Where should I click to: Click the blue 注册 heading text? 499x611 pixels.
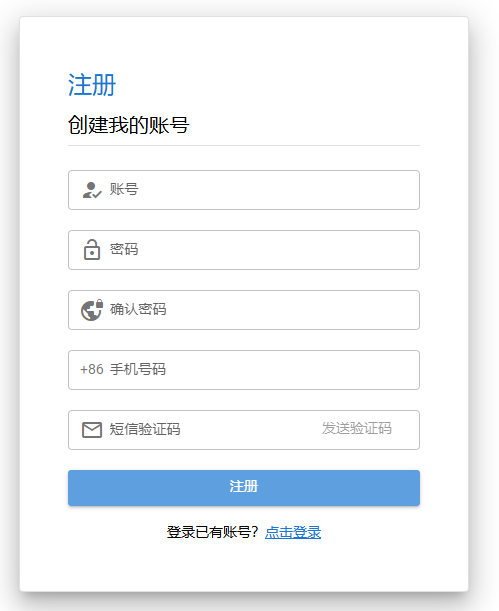92,85
